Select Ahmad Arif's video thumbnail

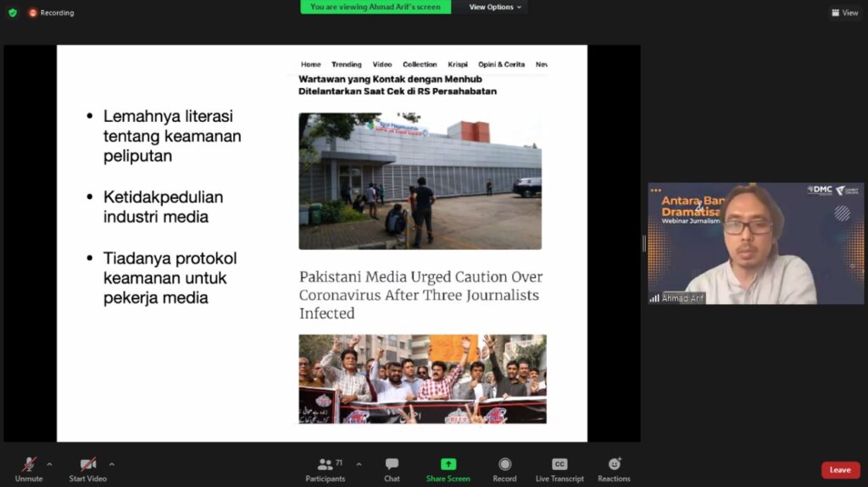pyautogui.click(x=755, y=244)
